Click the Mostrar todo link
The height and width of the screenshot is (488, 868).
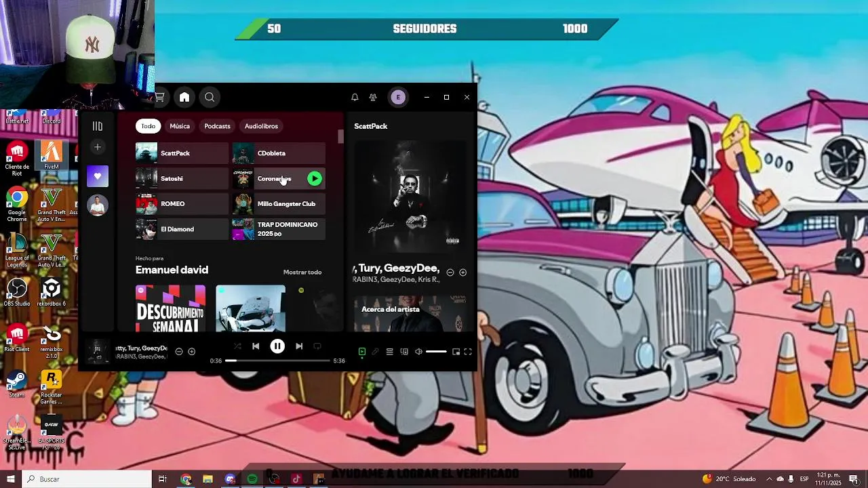[302, 272]
